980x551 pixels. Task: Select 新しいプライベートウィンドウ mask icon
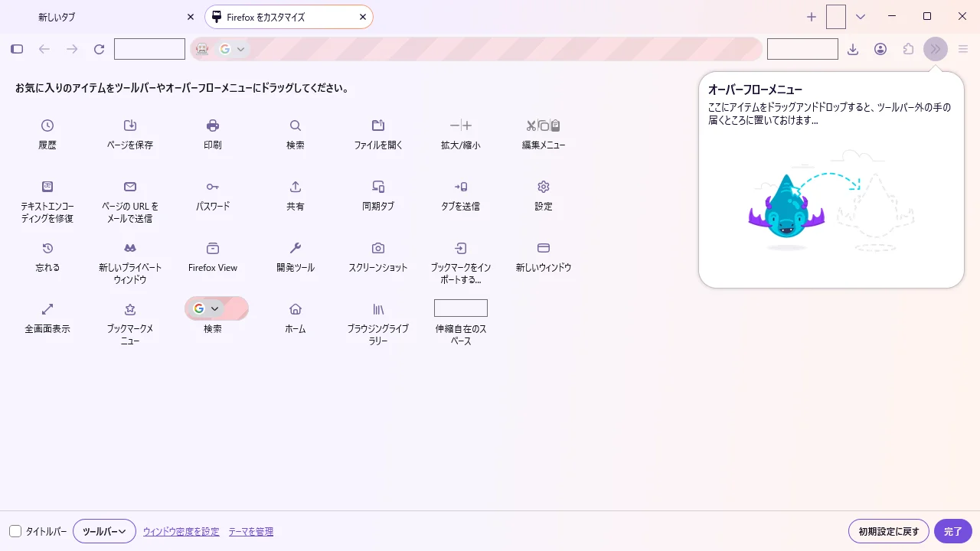pos(130,248)
